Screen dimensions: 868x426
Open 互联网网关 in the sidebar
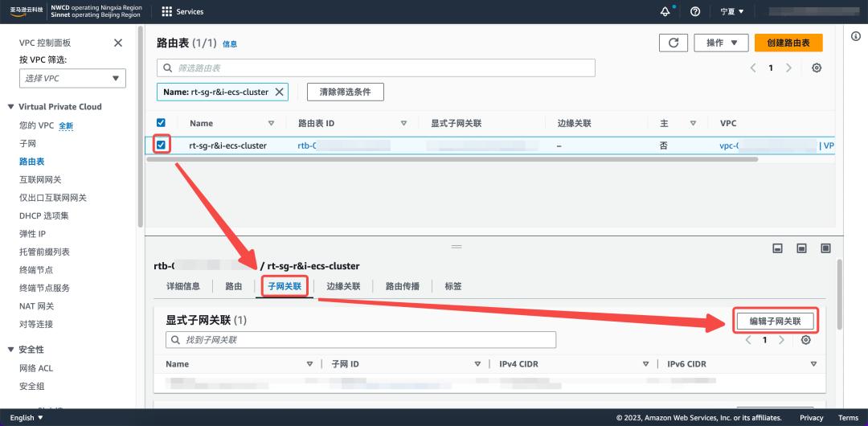40,179
